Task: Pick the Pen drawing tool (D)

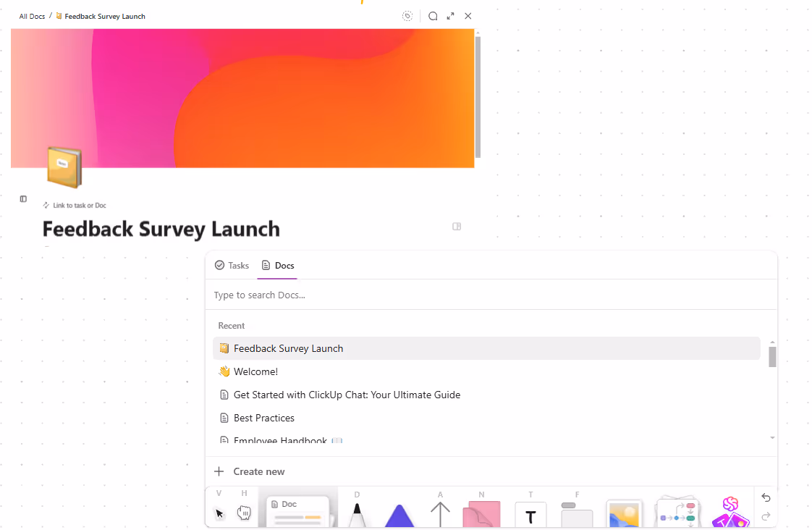Action: tap(357, 516)
